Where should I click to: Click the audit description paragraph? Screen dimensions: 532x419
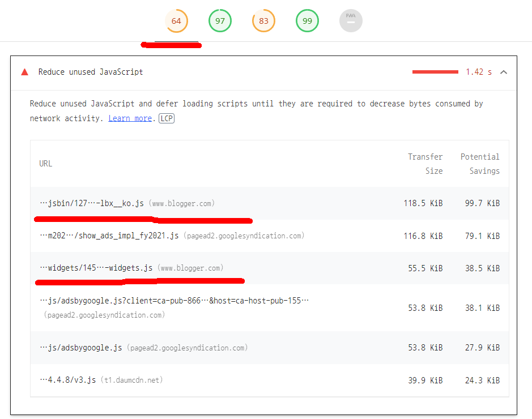(x=256, y=111)
